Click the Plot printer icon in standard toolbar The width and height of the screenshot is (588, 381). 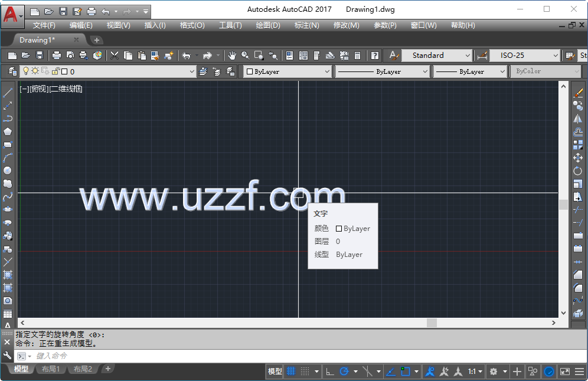pos(57,56)
